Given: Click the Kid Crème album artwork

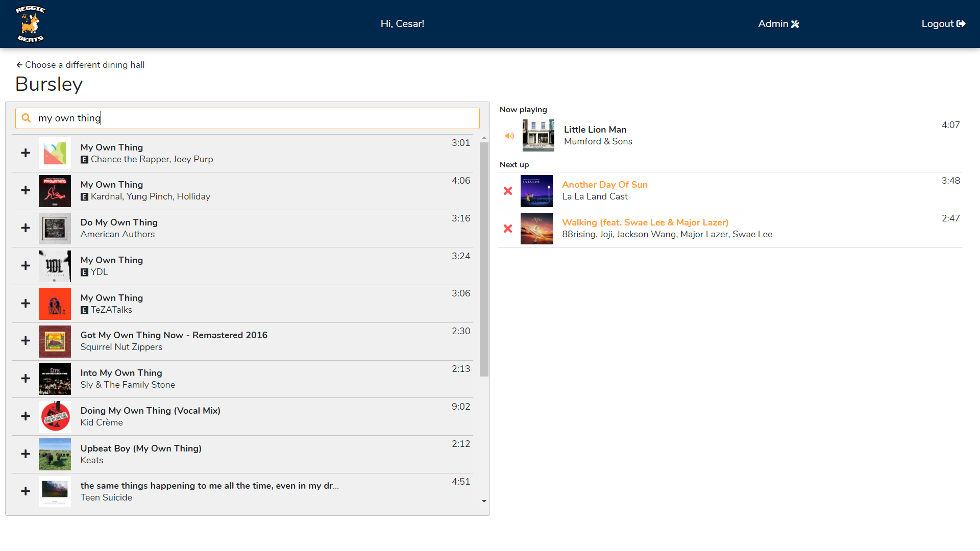Looking at the screenshot, I should (x=55, y=417).
